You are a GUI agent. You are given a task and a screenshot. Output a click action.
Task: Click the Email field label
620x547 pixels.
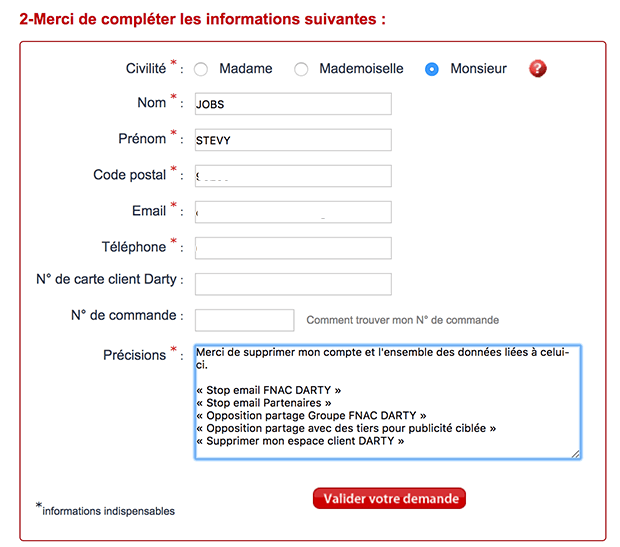148,211
